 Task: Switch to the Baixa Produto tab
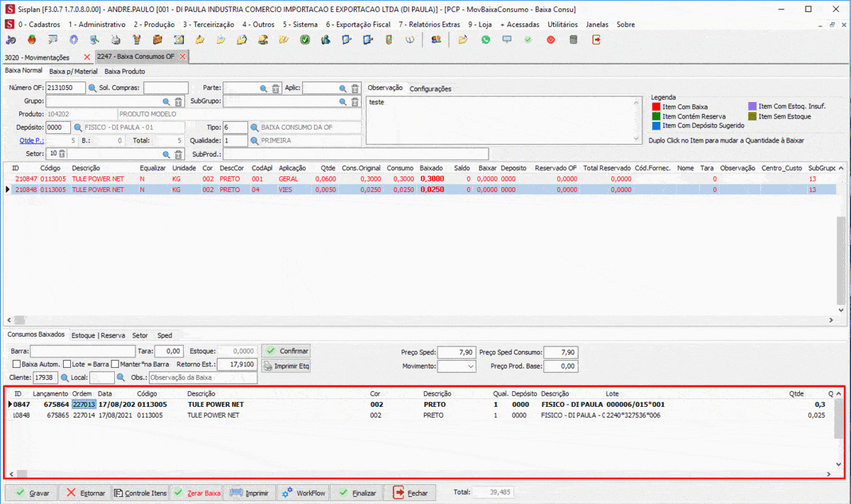(125, 72)
